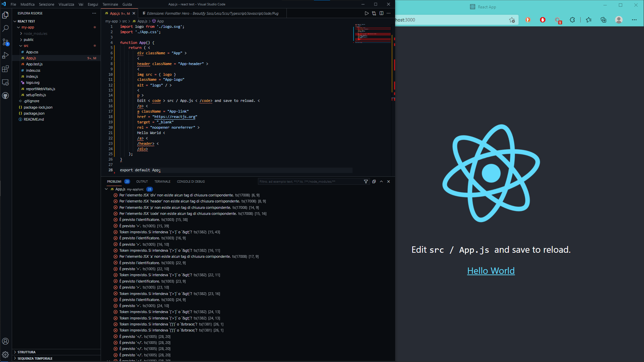Run code with the play icon
The image size is (644, 362).
(367, 13)
